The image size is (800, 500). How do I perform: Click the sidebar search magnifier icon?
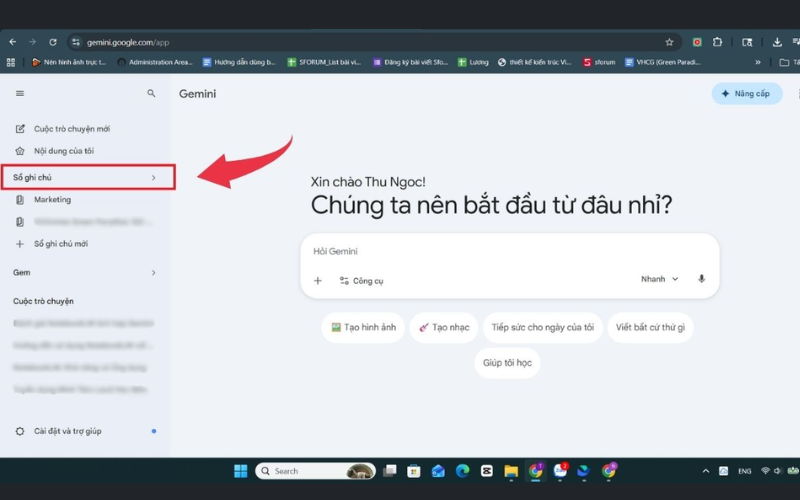click(x=151, y=93)
